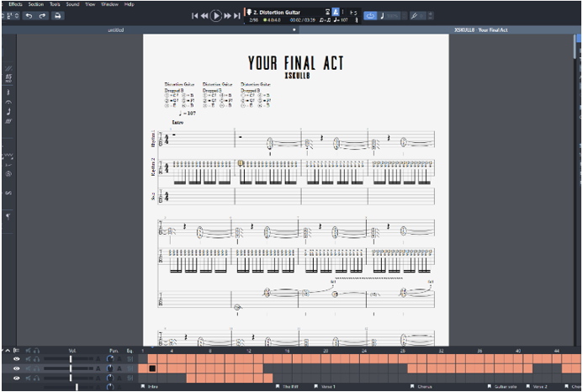Select the eighth note palette icon
Screen dimensions: 583x392
click(x=8, y=111)
